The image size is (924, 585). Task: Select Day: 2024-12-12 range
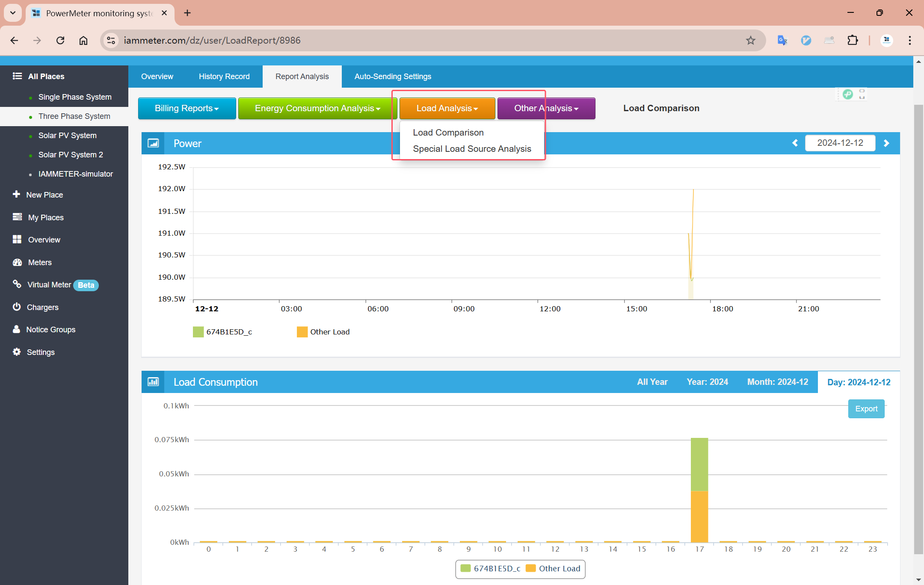click(x=859, y=382)
